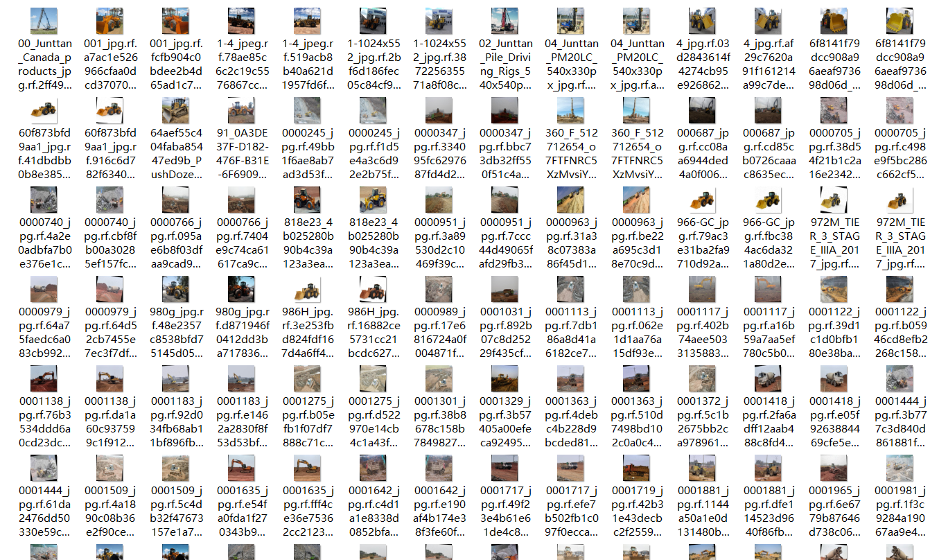939x560 pixels.
Task: Click file name 1-4_jpeg.rf.519acb8
Action: coord(308,64)
